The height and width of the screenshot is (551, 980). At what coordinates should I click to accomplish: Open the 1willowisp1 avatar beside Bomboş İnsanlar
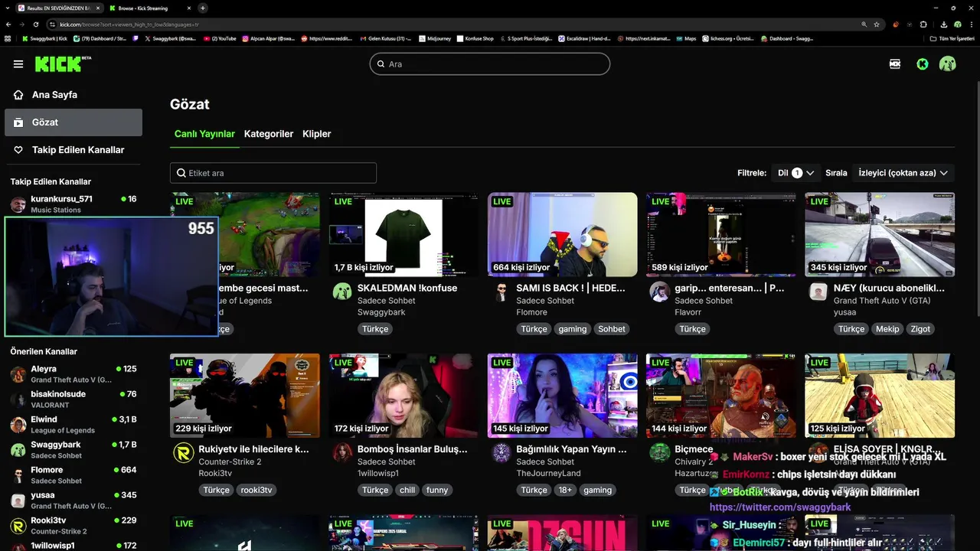pos(341,452)
